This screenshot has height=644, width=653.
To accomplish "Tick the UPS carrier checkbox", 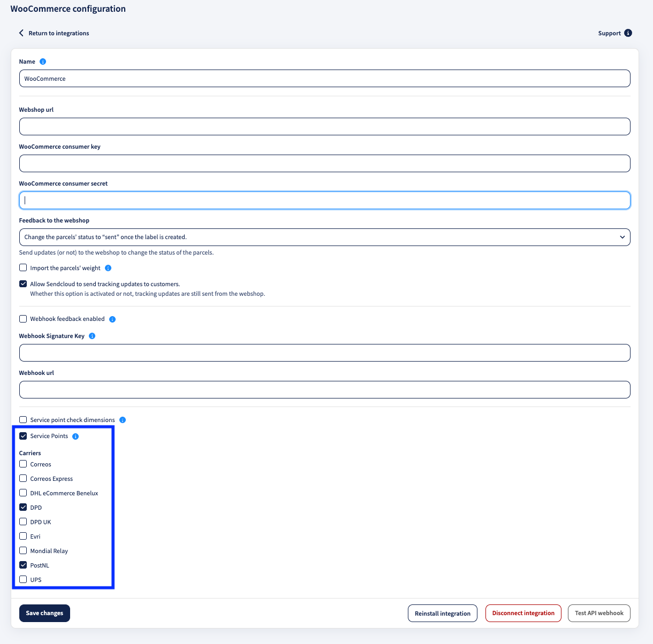I will (23, 579).
